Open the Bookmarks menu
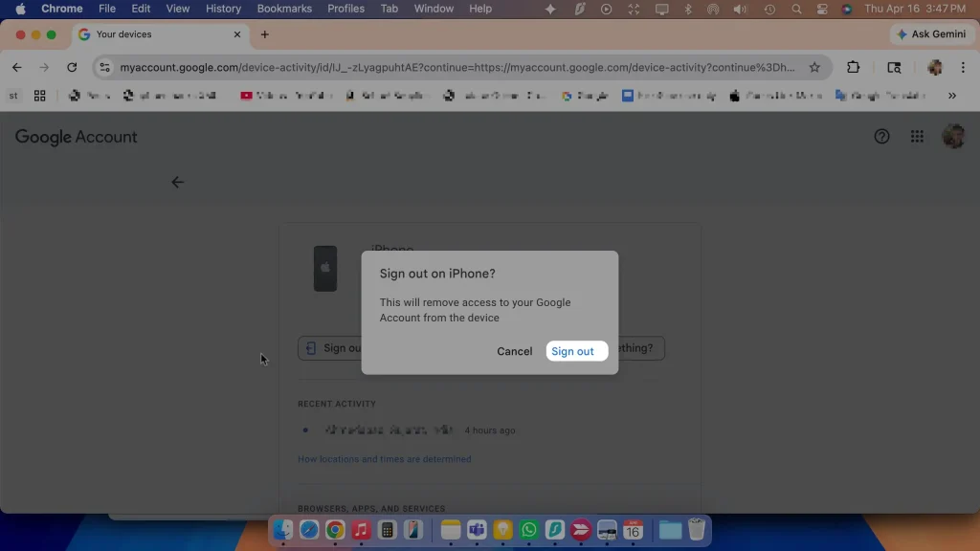Screen dimensions: 980x551 coord(284,9)
